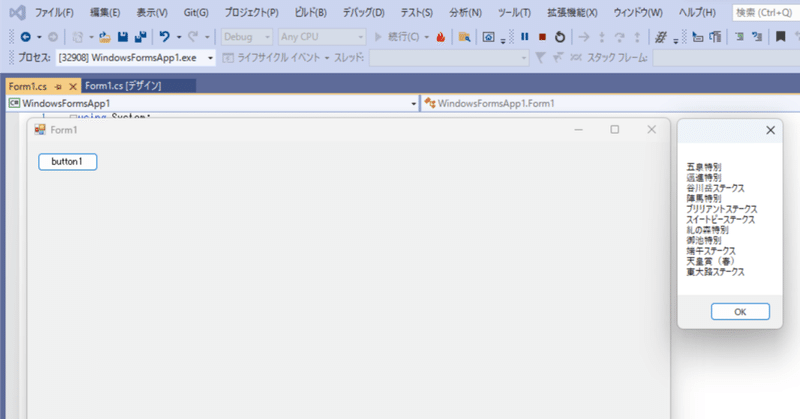Click the Navigate Backward arrow icon
Viewport: 800px width, 419px height.
(x=26, y=37)
